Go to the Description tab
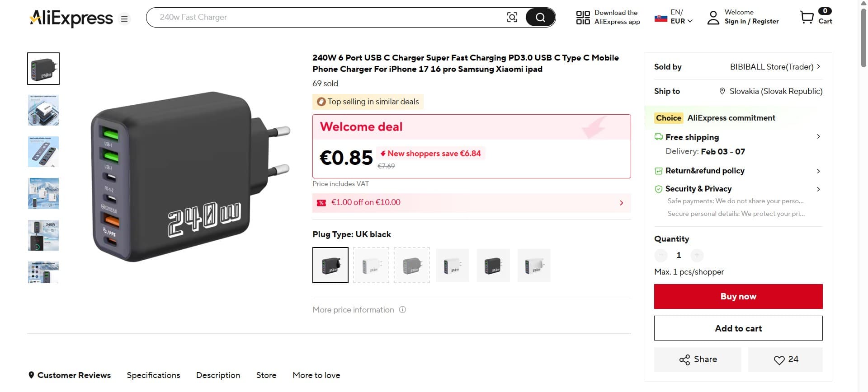868x392 pixels. pyautogui.click(x=218, y=375)
